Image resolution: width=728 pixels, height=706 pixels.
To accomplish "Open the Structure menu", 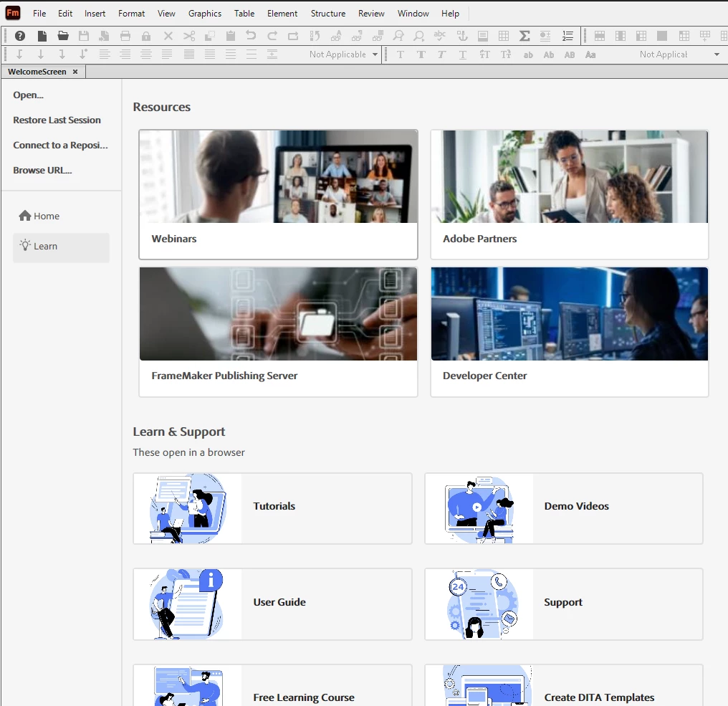I will 327,14.
